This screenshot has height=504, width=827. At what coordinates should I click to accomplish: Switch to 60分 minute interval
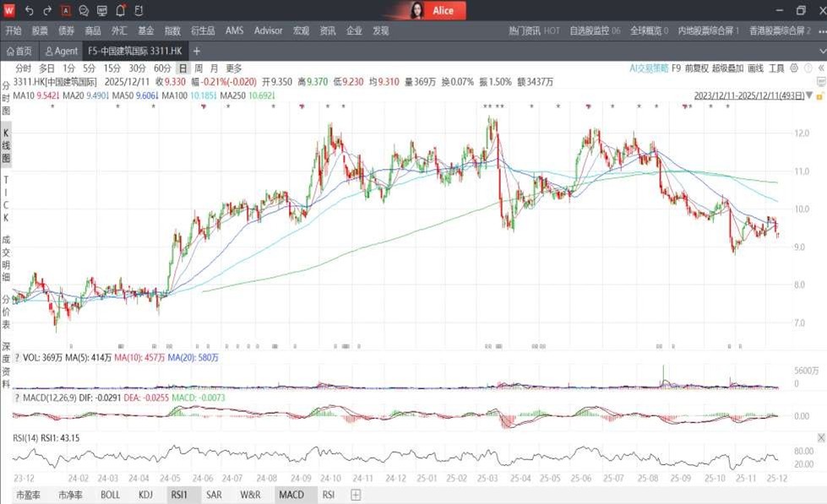click(x=162, y=68)
